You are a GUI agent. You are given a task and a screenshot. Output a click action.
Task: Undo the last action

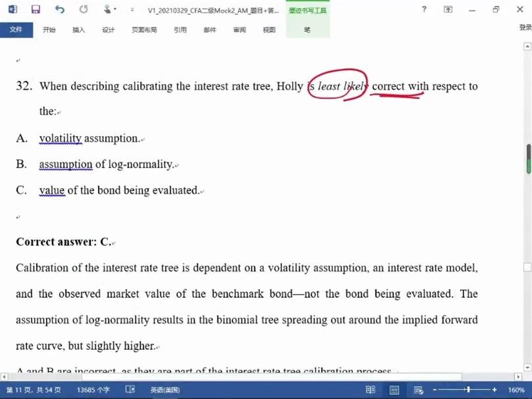coord(60,9)
